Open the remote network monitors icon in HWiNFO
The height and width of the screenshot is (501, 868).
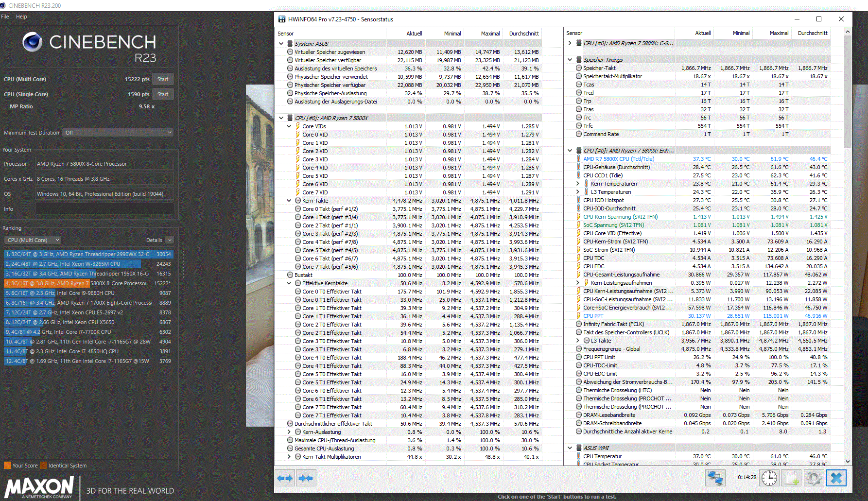point(715,478)
